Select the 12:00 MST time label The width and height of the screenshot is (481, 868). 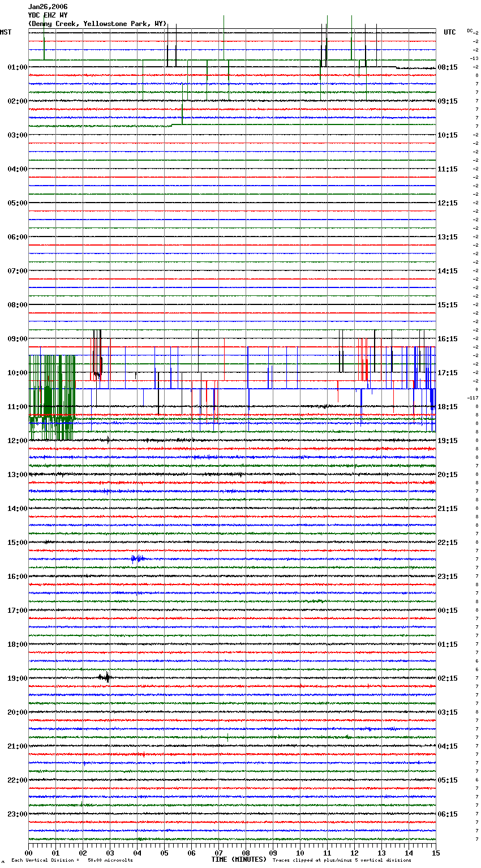pos(17,441)
